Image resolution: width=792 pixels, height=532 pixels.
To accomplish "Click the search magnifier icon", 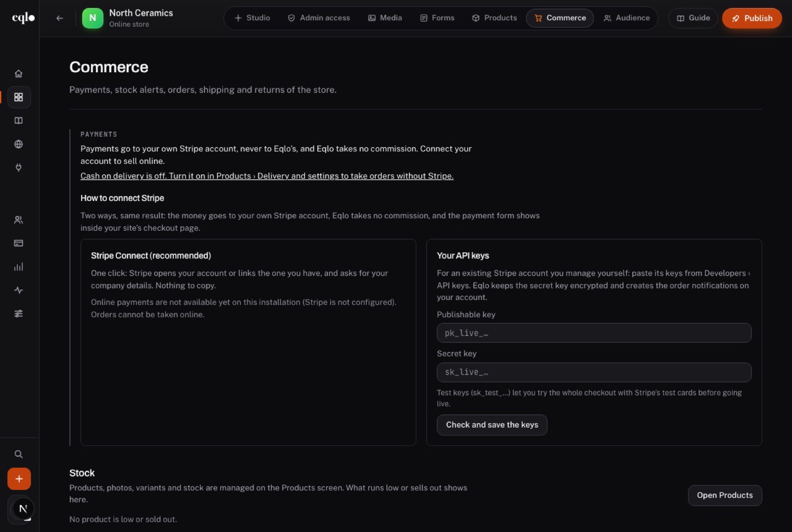I will pos(19,454).
